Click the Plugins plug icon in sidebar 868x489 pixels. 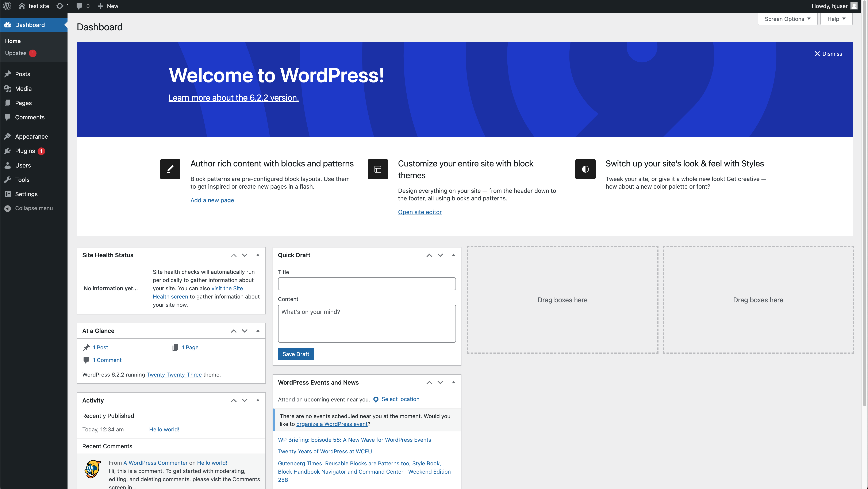pyautogui.click(x=8, y=151)
